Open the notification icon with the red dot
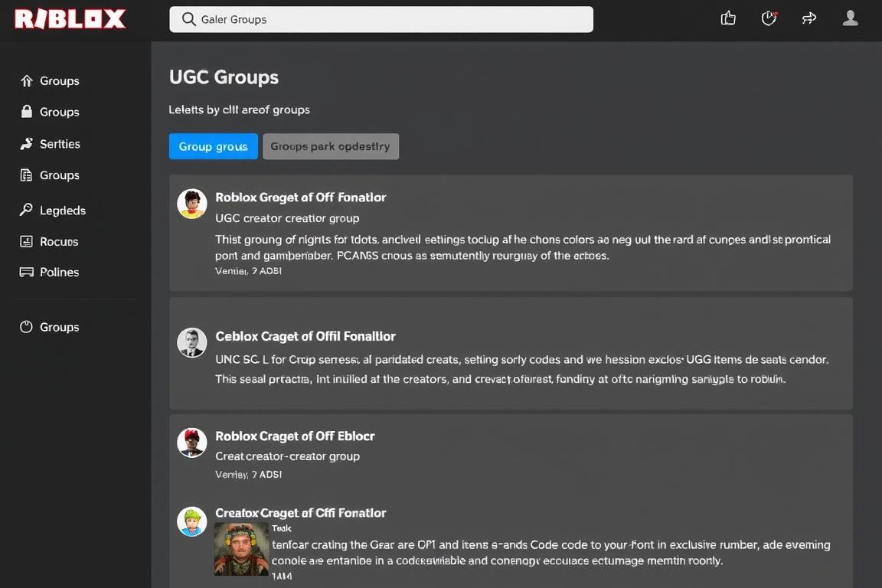This screenshot has height=588, width=882. [769, 18]
